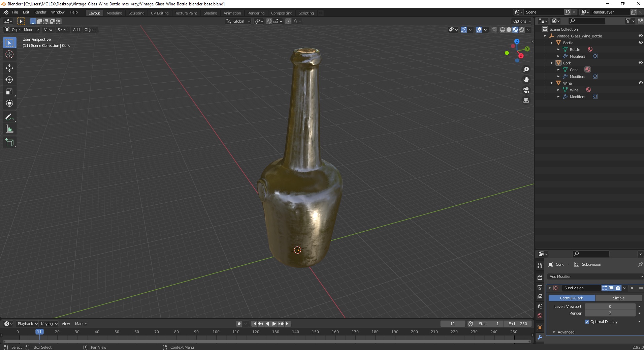Viewport: 644px width, 350px height.
Task: Open World properties globe tab
Action: click(x=540, y=316)
